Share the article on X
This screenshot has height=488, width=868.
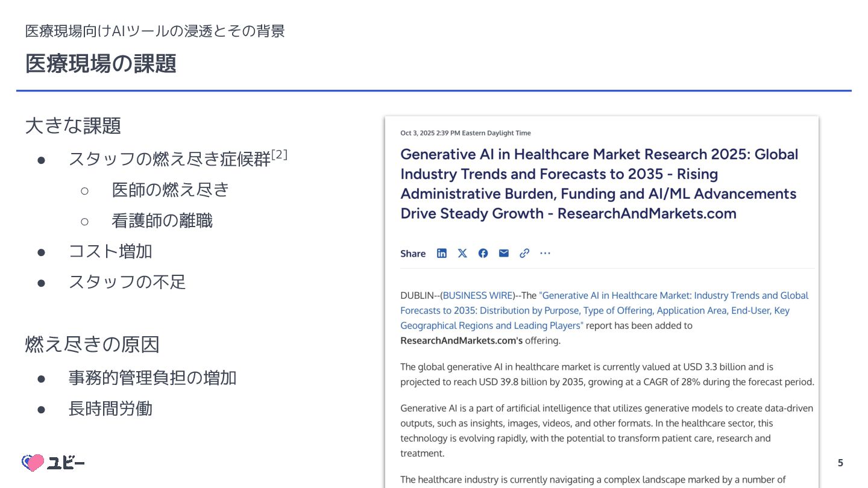[462, 253]
